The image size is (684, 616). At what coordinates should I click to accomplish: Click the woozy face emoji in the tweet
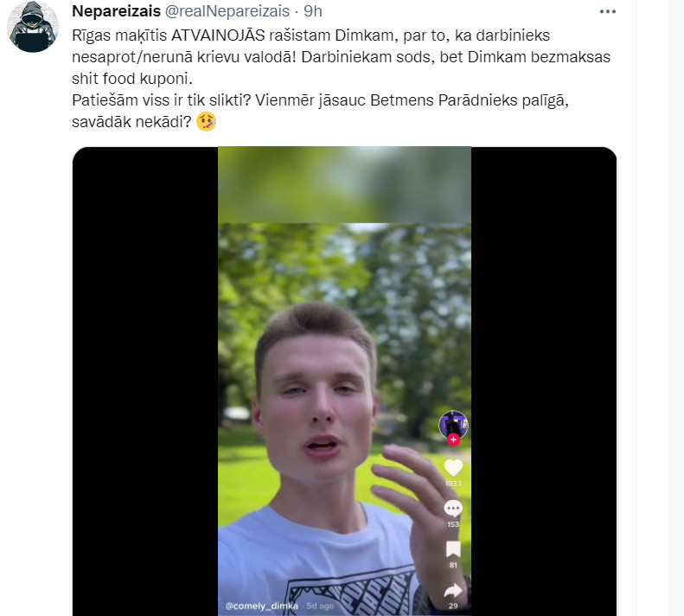[206, 122]
